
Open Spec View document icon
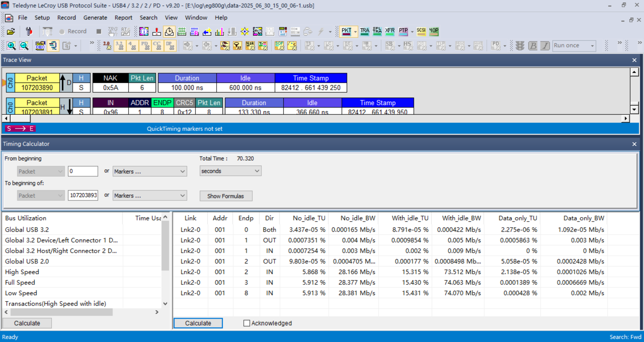[283, 32]
